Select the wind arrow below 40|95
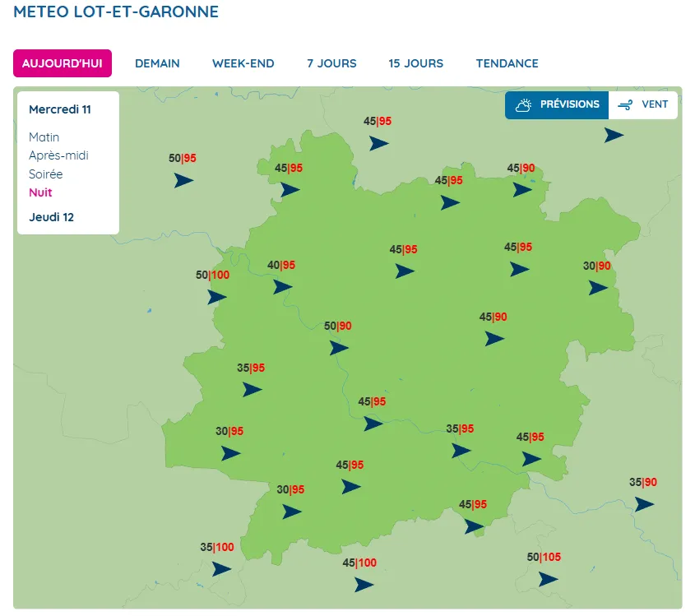Viewport: 695px width, 616px height. point(282,287)
